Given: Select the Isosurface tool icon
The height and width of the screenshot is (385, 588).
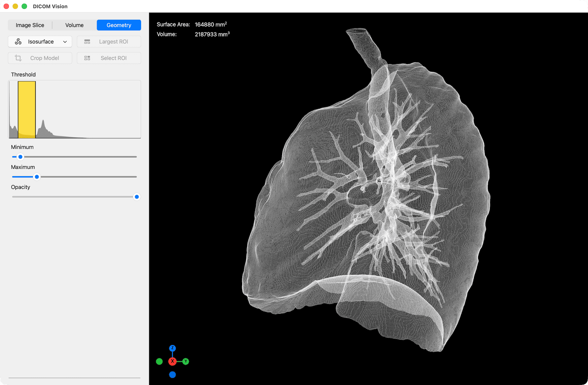Looking at the screenshot, I should click(x=18, y=41).
